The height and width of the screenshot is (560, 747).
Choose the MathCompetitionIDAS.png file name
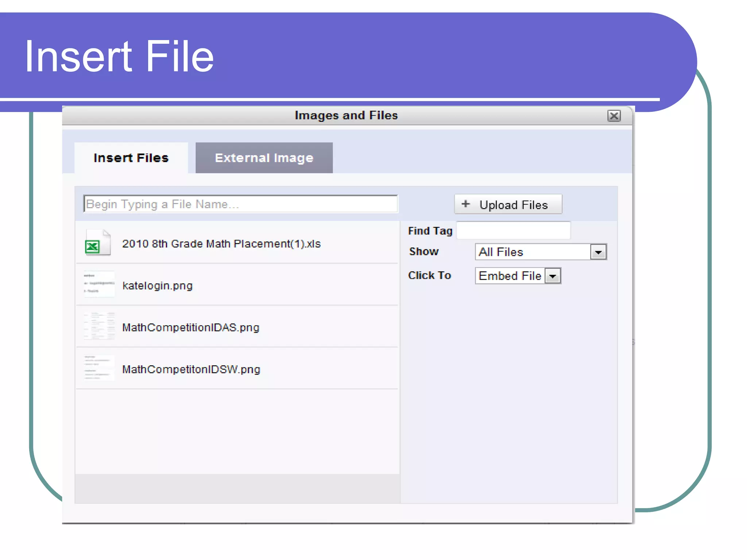[191, 327]
